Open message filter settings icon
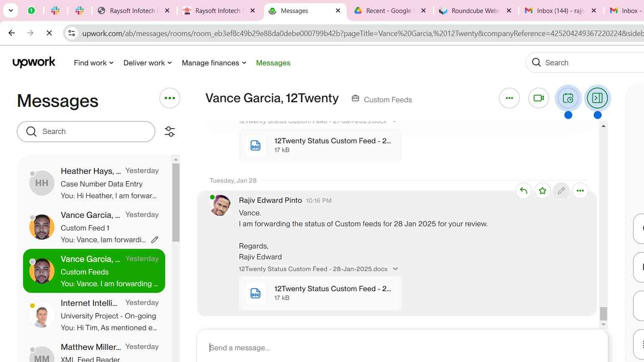Viewport: 644px width, 362px height. [170, 132]
